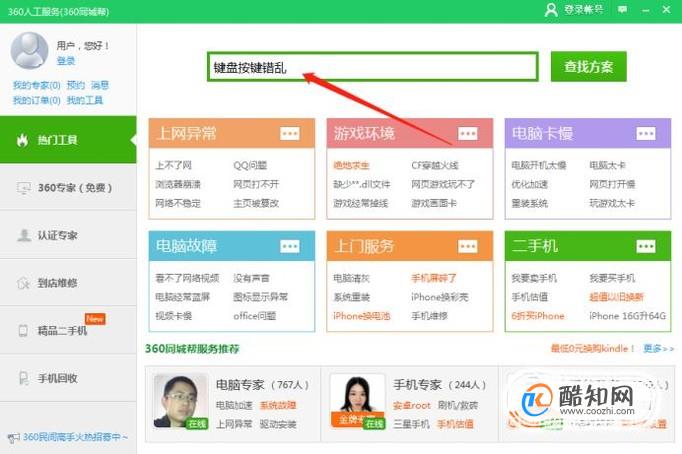Screen dimensions: 682x454
Task: Click the 玩游戏太卡 item
Action: point(612,203)
